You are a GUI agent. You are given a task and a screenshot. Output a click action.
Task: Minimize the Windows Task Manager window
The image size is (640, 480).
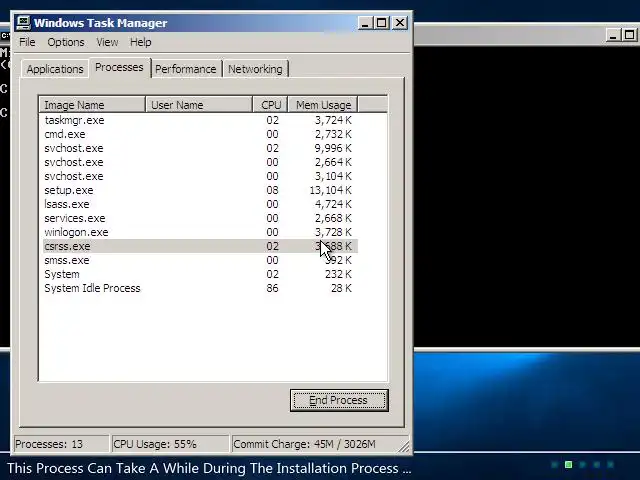click(x=365, y=23)
